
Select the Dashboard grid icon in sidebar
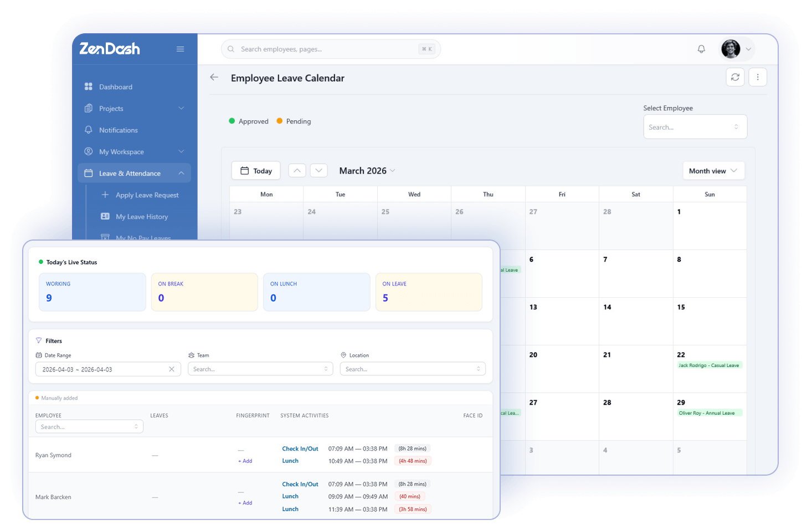click(x=89, y=86)
